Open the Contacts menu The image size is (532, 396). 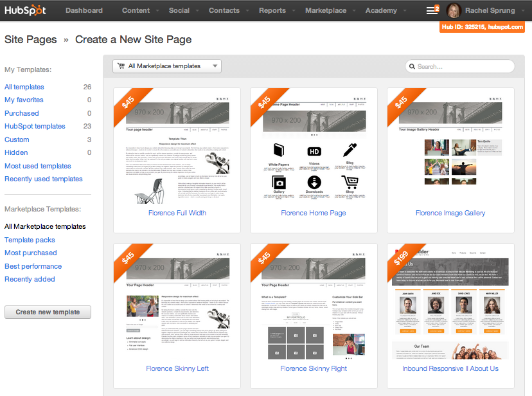(x=224, y=10)
